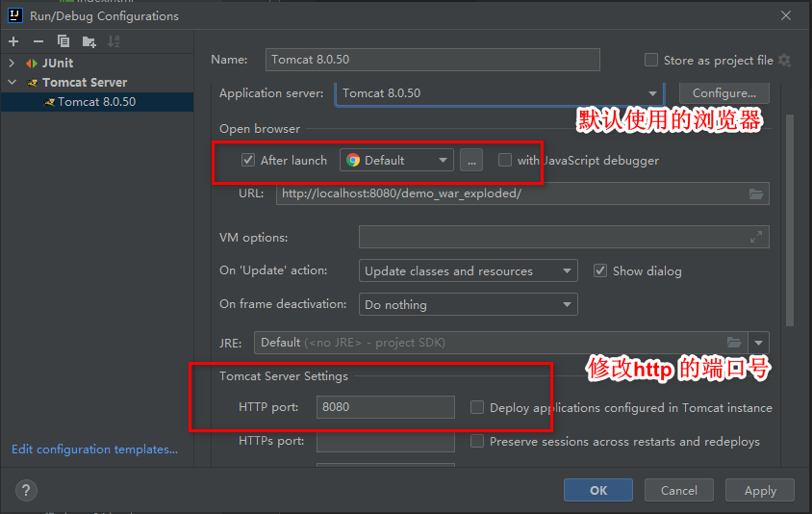
Task: Enable with JavaScript debugger
Action: (505, 160)
